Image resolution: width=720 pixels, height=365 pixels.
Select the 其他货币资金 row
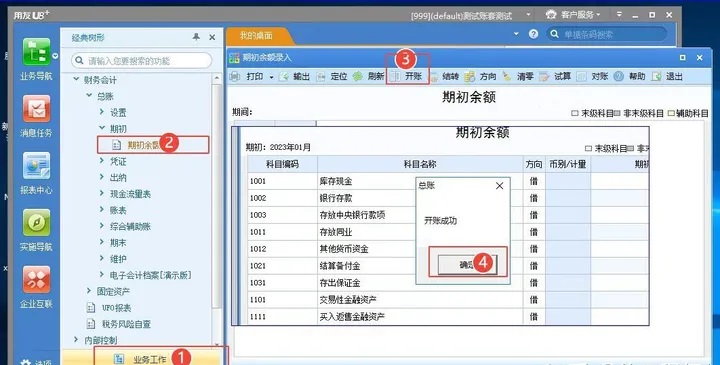(x=448, y=249)
